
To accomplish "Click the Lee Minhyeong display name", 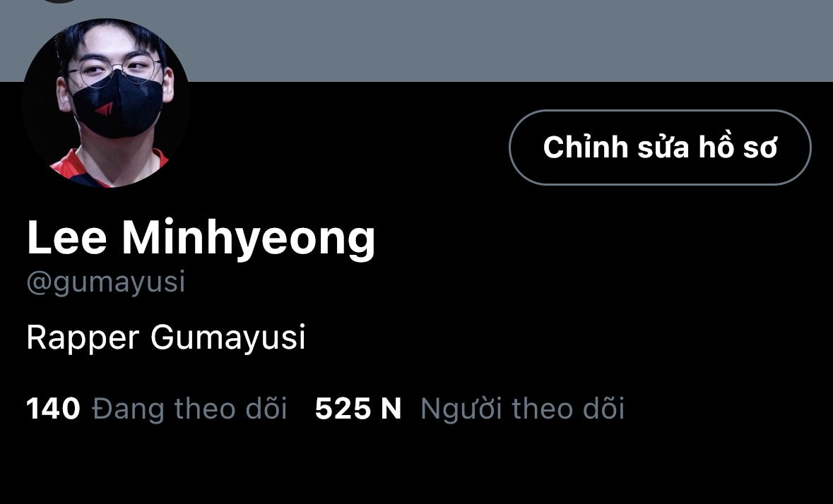I will tap(201, 238).
